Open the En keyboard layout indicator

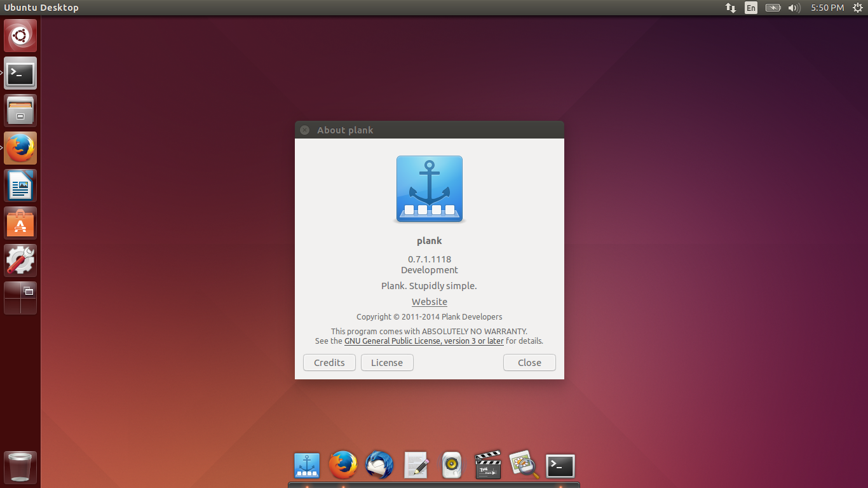pyautogui.click(x=751, y=8)
